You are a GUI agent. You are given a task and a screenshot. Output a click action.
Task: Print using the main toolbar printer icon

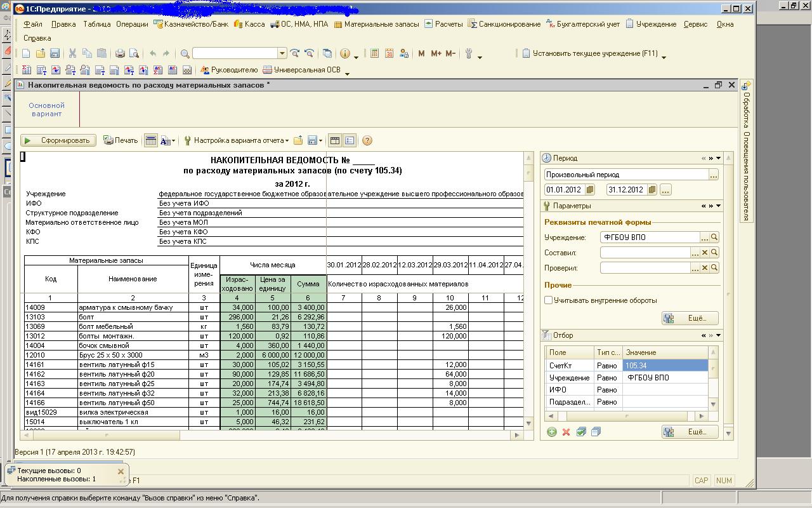(120, 54)
